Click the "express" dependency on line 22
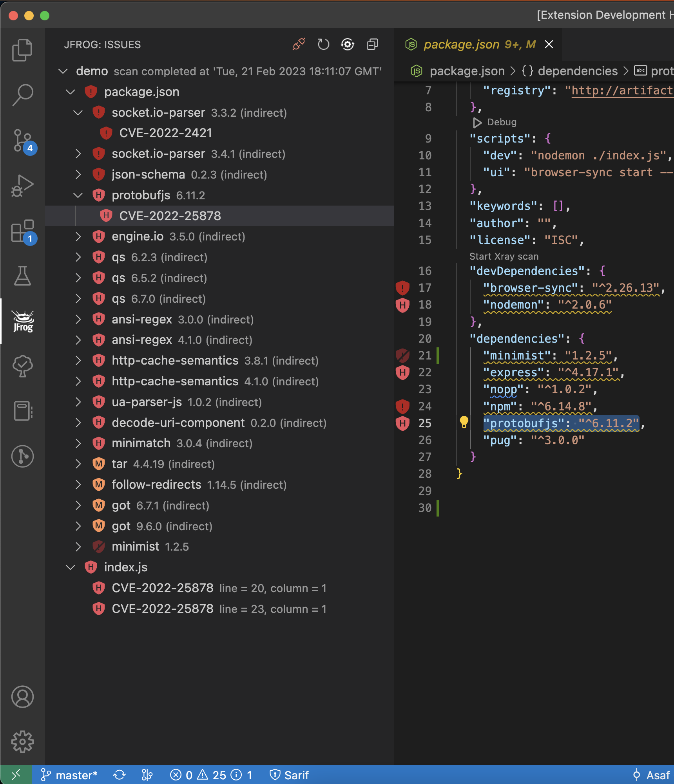 [x=514, y=372]
